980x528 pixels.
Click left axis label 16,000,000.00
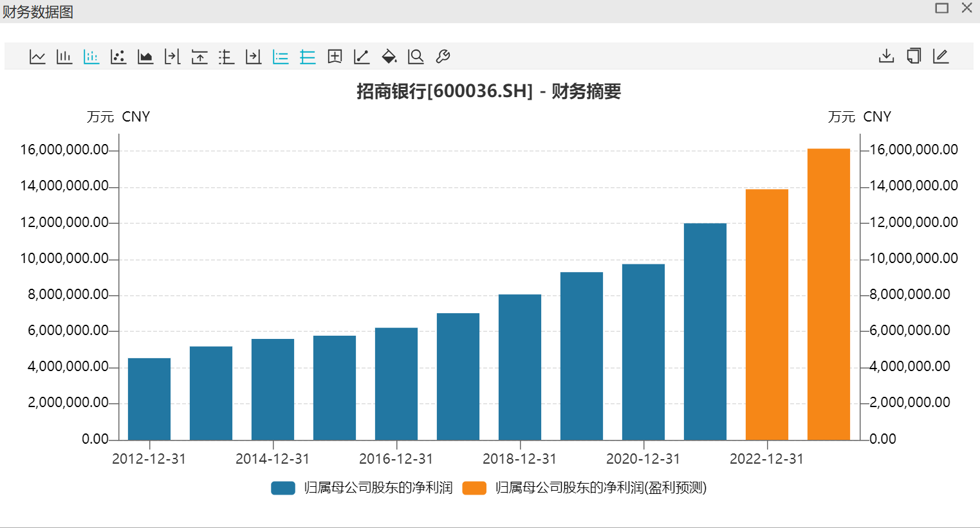click(x=64, y=150)
